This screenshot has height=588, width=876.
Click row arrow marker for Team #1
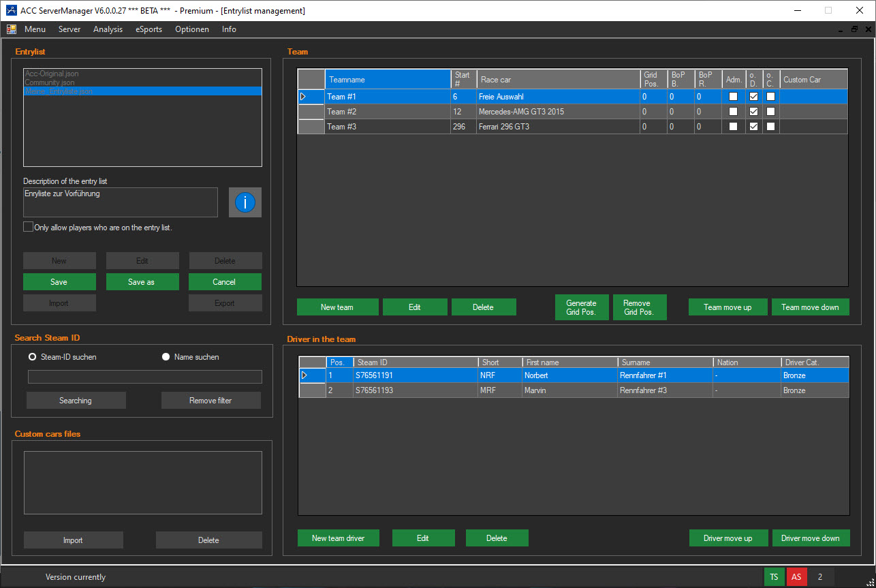coord(304,97)
